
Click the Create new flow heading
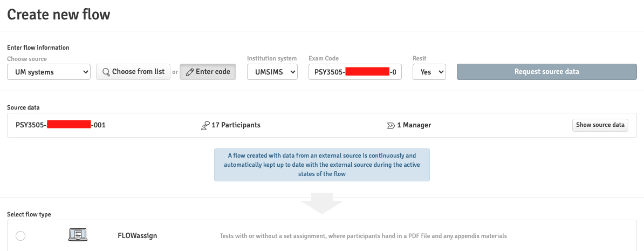(x=59, y=15)
